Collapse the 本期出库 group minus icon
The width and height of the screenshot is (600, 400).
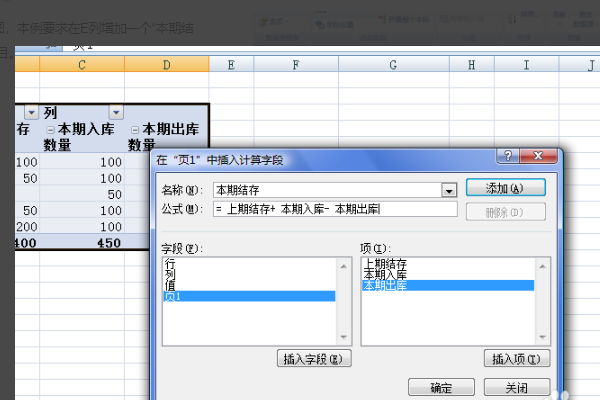[136, 130]
